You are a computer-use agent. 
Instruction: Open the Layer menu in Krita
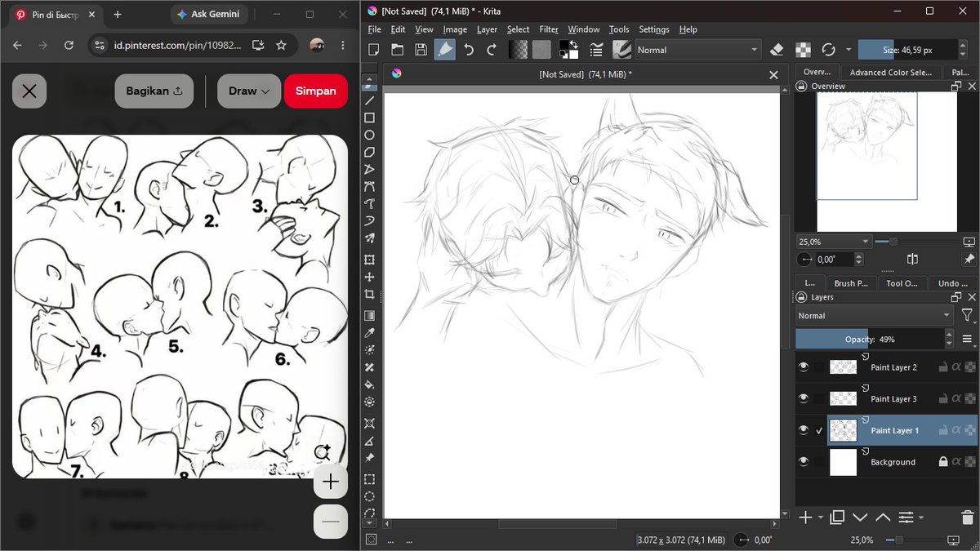pos(487,29)
